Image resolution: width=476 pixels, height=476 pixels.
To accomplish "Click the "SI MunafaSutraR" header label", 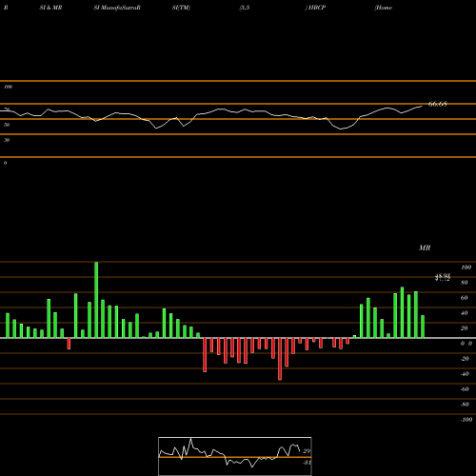I will (117, 8).
